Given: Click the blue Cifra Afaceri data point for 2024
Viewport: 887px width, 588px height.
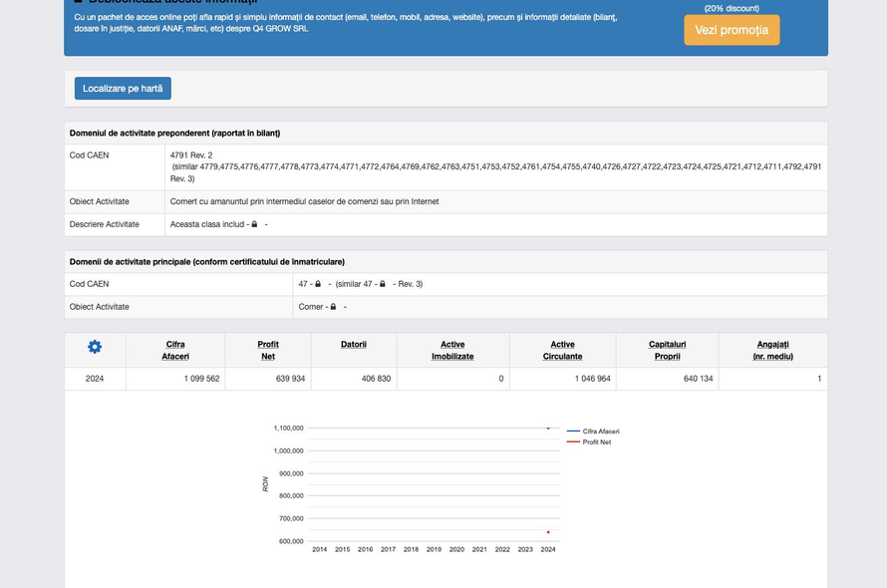Looking at the screenshot, I should pos(548,429).
